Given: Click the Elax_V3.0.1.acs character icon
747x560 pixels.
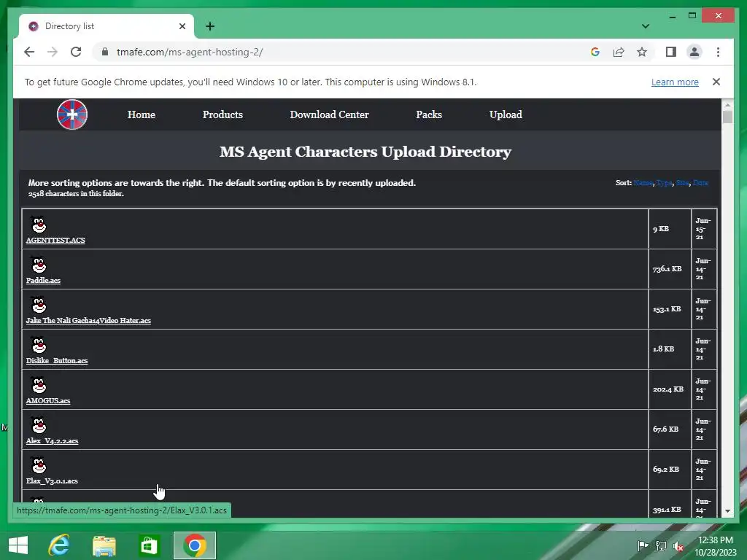Looking at the screenshot, I should coord(39,464).
